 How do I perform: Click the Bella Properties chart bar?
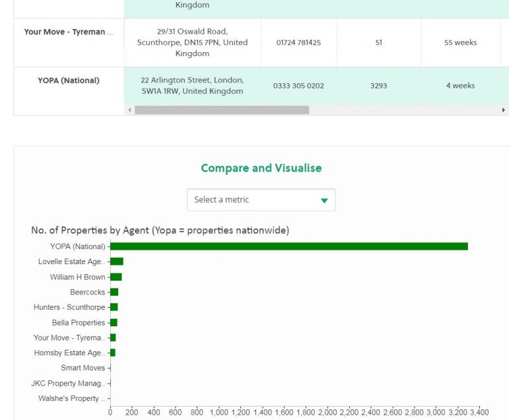tap(114, 322)
